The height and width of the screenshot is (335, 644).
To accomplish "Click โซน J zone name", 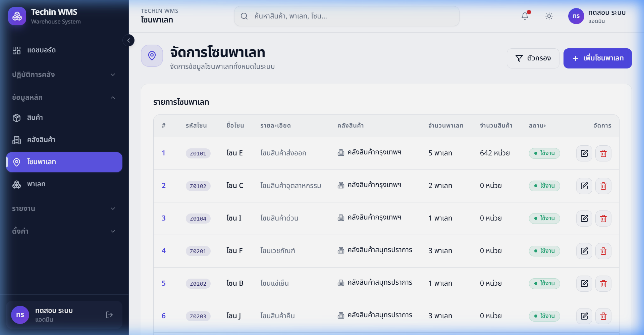I will 233,316.
